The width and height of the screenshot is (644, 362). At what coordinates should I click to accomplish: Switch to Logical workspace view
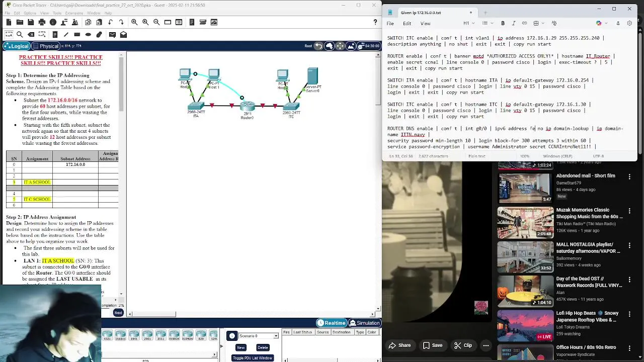[x=16, y=46]
